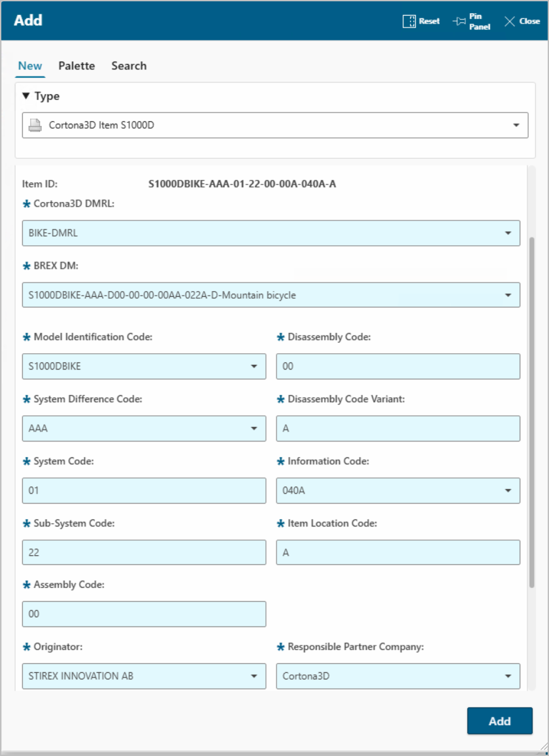This screenshot has height=756, width=549.
Task: Focus the Sub-System Code field
Action: [144, 553]
